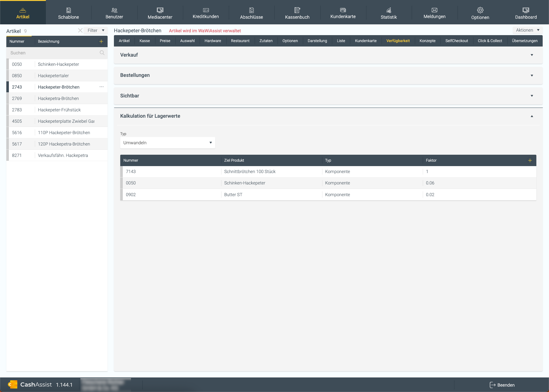Open the Typ Umwandeln dropdown

[x=167, y=143]
